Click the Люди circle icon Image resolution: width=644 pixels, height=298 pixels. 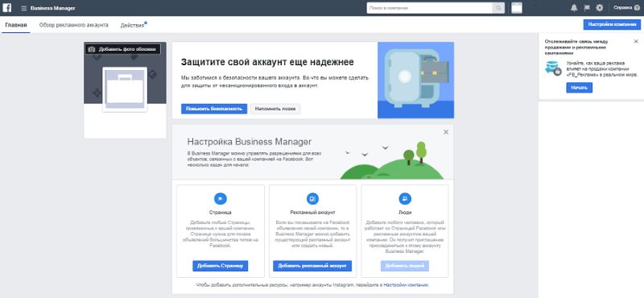click(405, 199)
